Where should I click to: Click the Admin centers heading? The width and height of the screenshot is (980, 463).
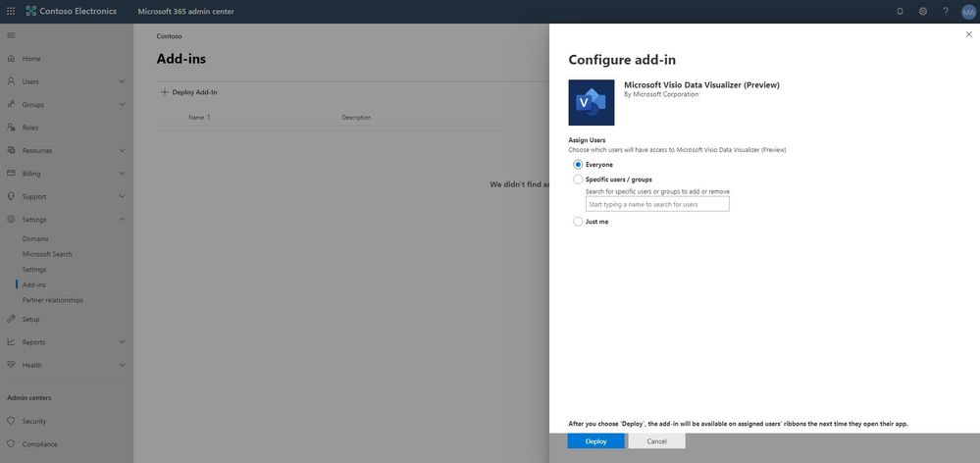point(29,398)
